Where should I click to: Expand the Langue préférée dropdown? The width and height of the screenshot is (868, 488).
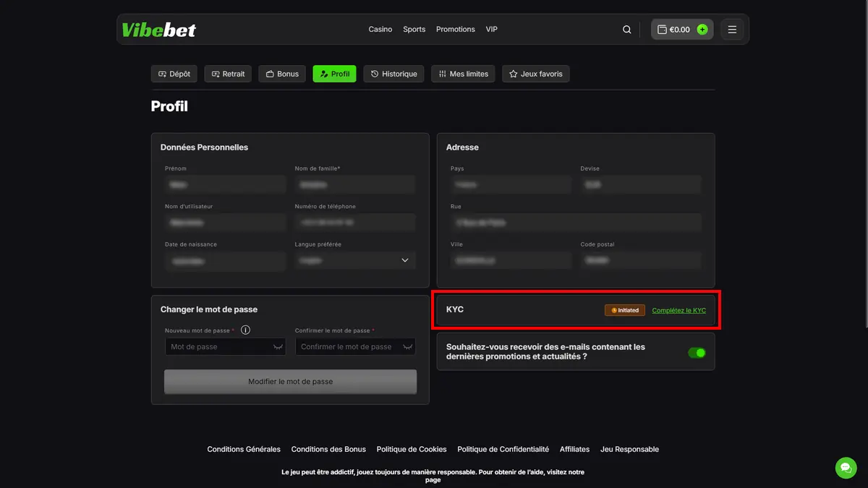pos(355,260)
